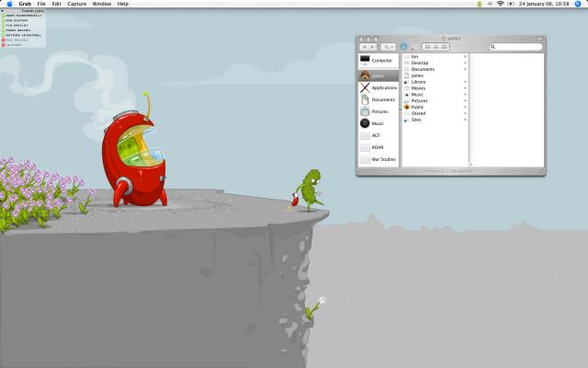Image resolution: width=588 pixels, height=368 pixels.
Task: Open Applications in the Finder sidebar
Action: (x=378, y=88)
